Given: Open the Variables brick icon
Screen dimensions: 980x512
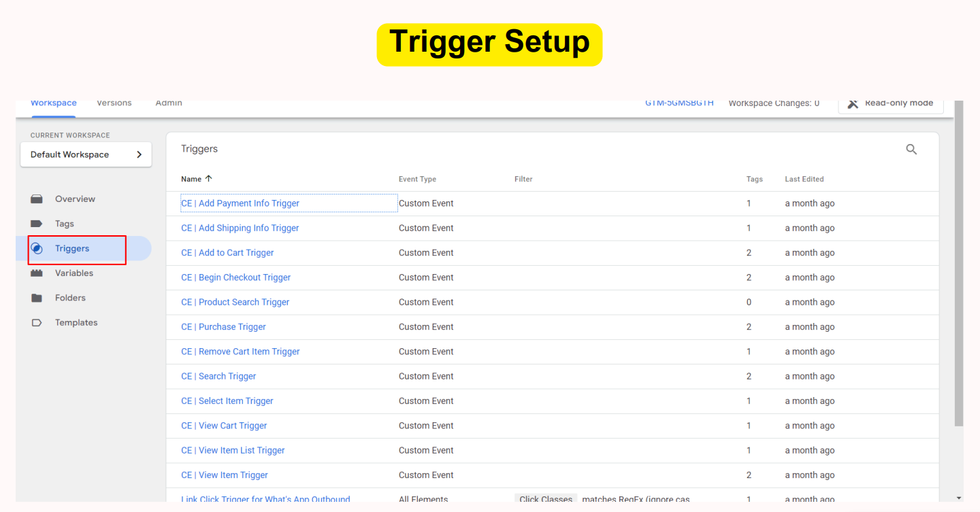Looking at the screenshot, I should (x=37, y=273).
